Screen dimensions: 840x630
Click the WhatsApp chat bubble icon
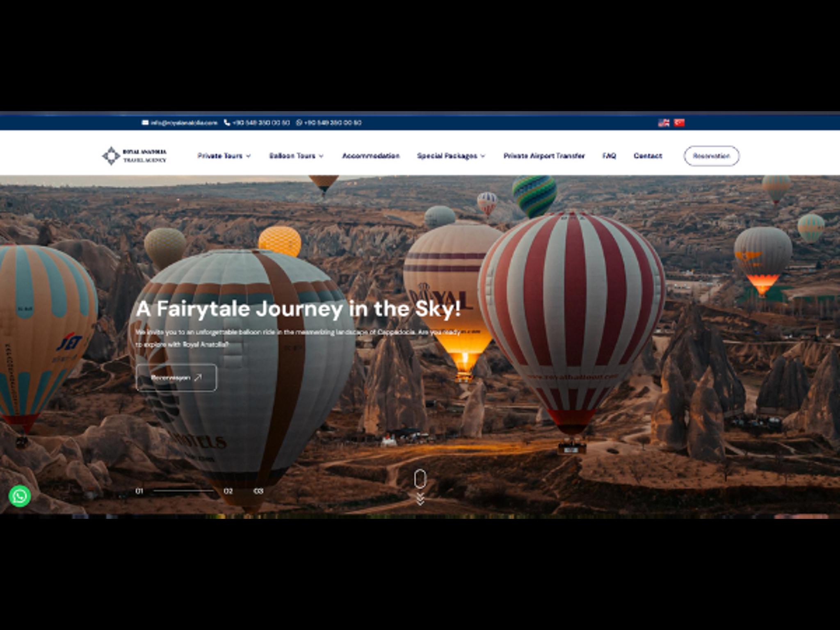(20, 496)
